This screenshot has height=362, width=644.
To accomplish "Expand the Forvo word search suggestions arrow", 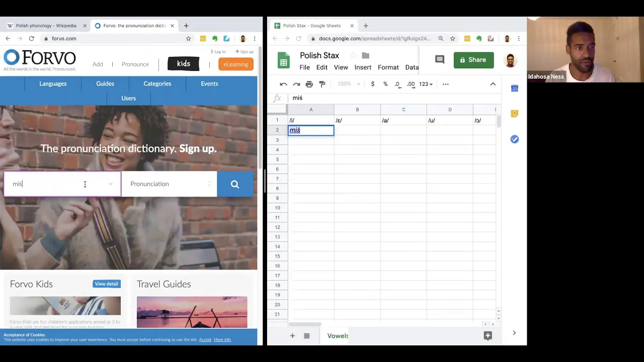I will click(111, 184).
